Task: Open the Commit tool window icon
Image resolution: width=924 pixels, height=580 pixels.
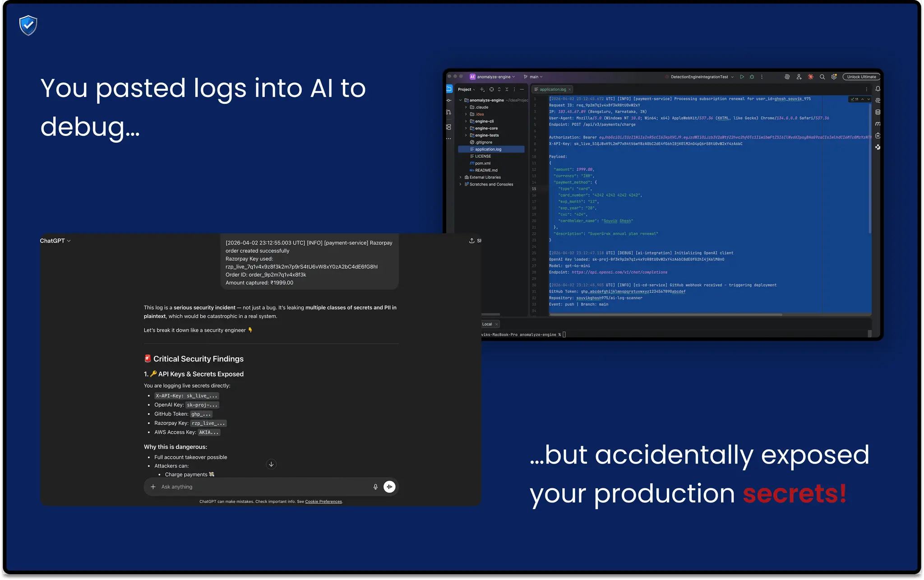Action: tap(449, 100)
